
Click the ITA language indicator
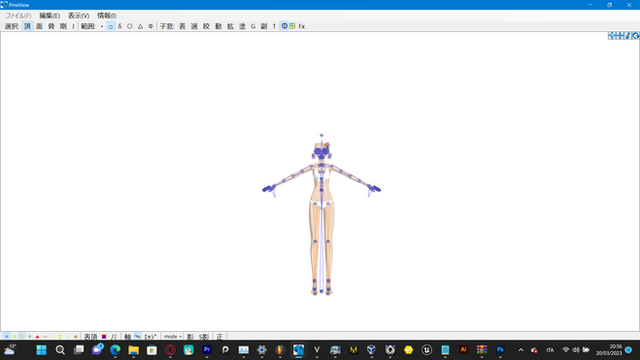pyautogui.click(x=550, y=350)
